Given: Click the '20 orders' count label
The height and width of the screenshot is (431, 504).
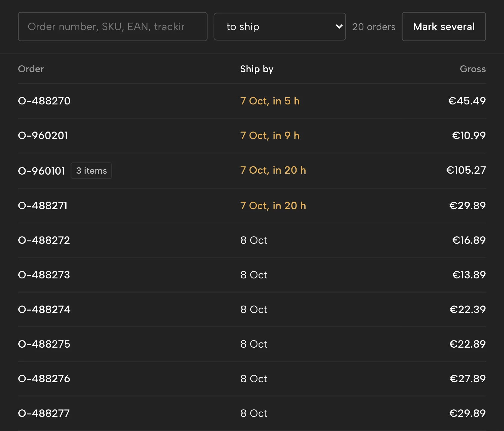Looking at the screenshot, I should point(374,27).
